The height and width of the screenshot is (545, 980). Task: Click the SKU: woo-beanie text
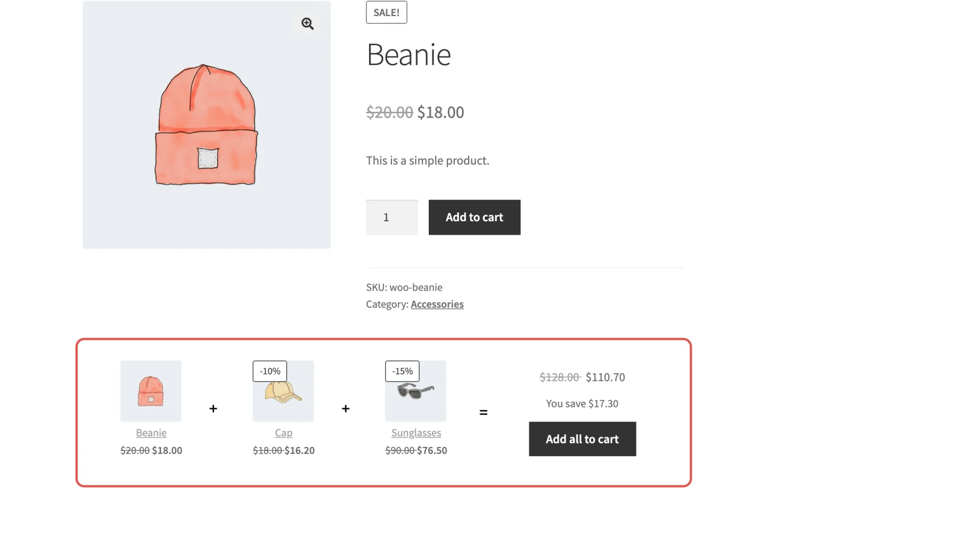[x=404, y=287]
